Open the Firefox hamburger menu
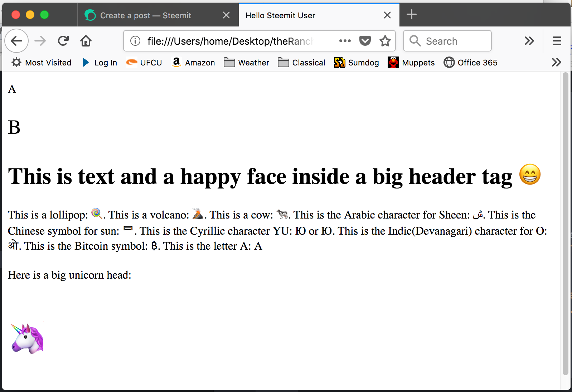Image resolution: width=572 pixels, height=392 pixels. click(557, 41)
